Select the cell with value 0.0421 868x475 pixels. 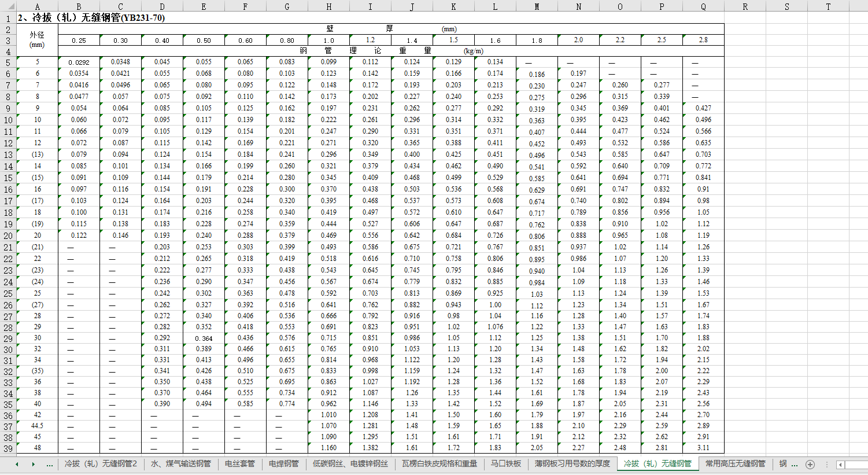click(x=120, y=73)
